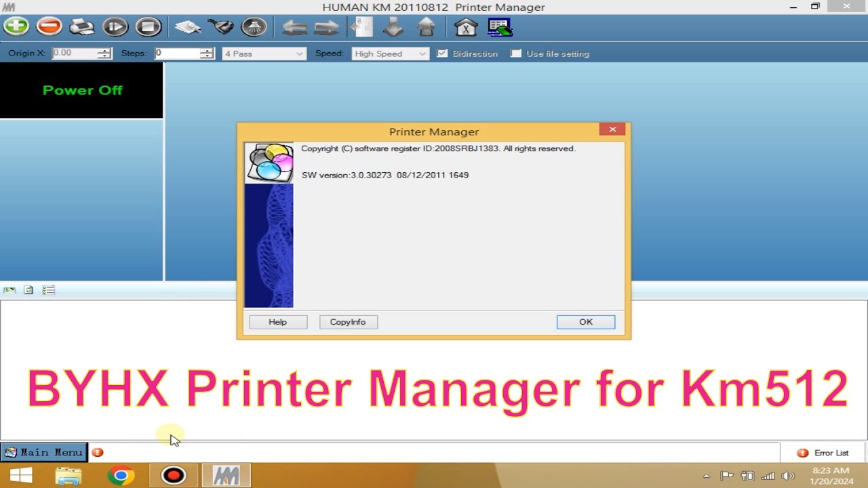Click the Origin X input field

(74, 53)
